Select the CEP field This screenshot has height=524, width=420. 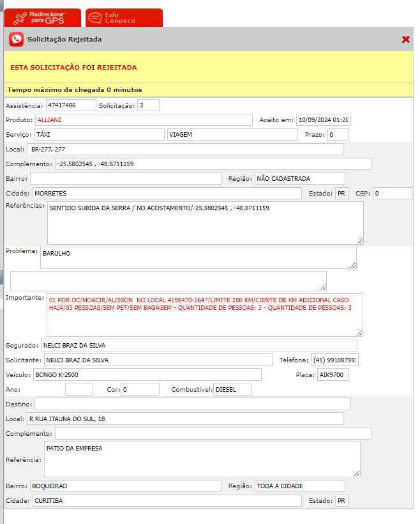(x=393, y=194)
